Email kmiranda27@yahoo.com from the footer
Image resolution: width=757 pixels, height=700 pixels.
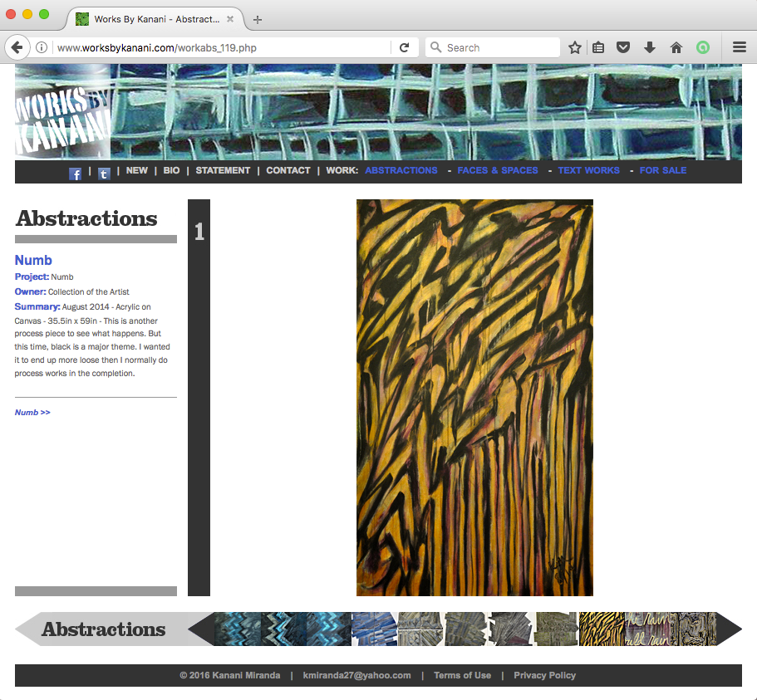click(x=356, y=675)
